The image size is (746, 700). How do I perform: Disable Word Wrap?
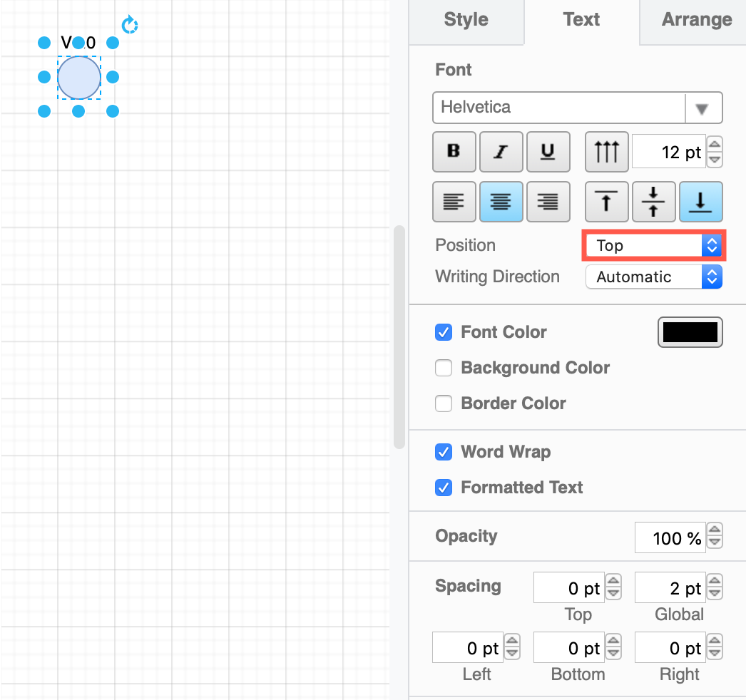click(x=444, y=452)
